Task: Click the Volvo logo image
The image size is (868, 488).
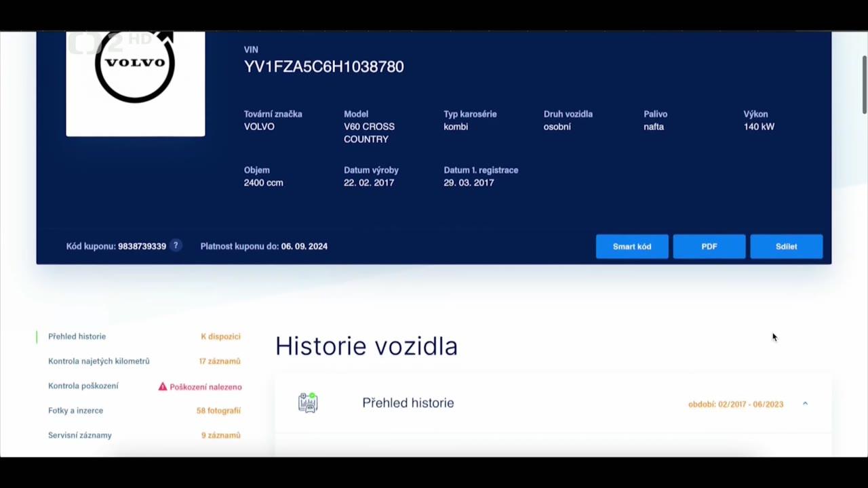Action: [x=135, y=83]
